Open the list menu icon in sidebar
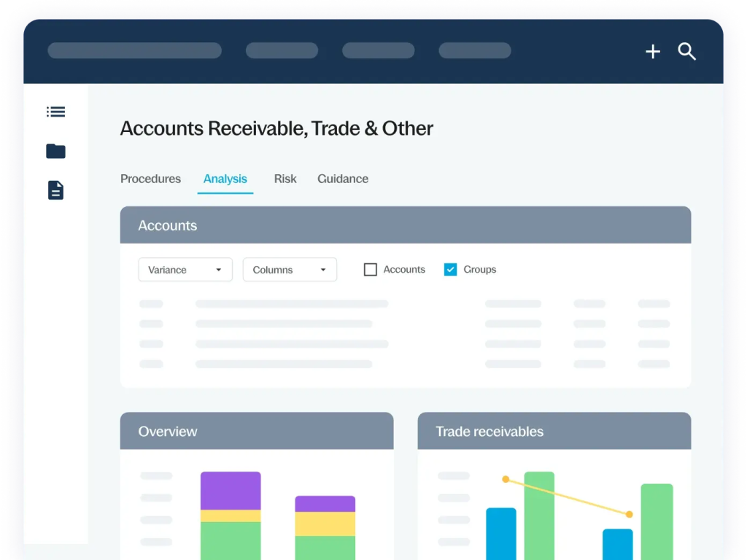The image size is (747, 560). [55, 112]
